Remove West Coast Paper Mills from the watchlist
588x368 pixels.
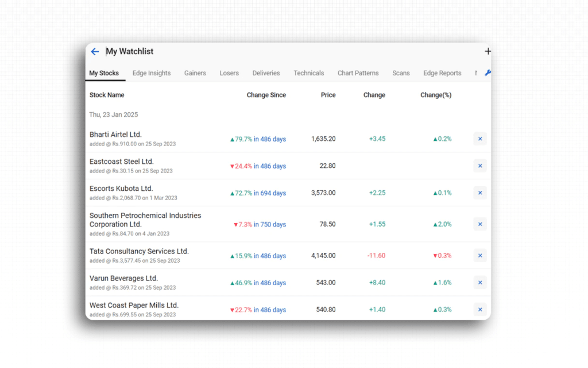[x=479, y=309]
